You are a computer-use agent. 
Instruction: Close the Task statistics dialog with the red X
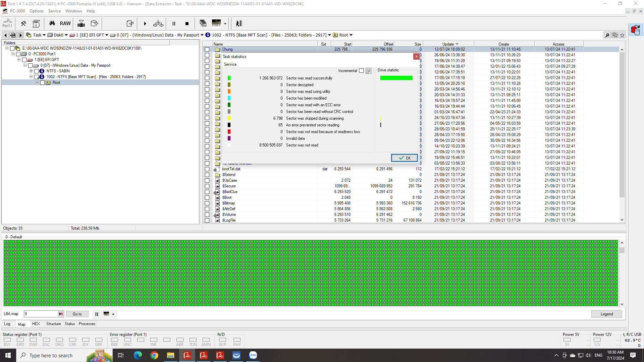coord(416,57)
